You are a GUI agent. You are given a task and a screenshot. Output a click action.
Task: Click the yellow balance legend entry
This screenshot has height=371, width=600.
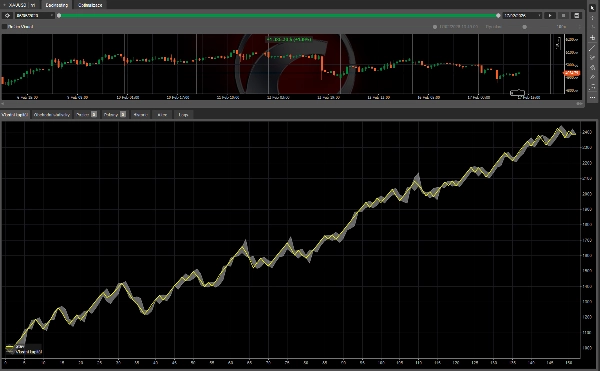tap(15, 347)
